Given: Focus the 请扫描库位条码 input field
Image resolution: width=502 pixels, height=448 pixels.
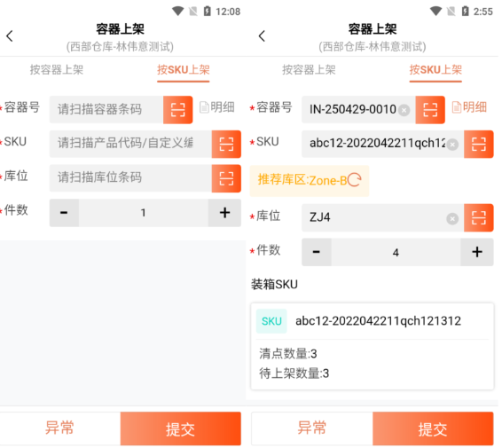Looking at the screenshot, I should pos(131,178).
